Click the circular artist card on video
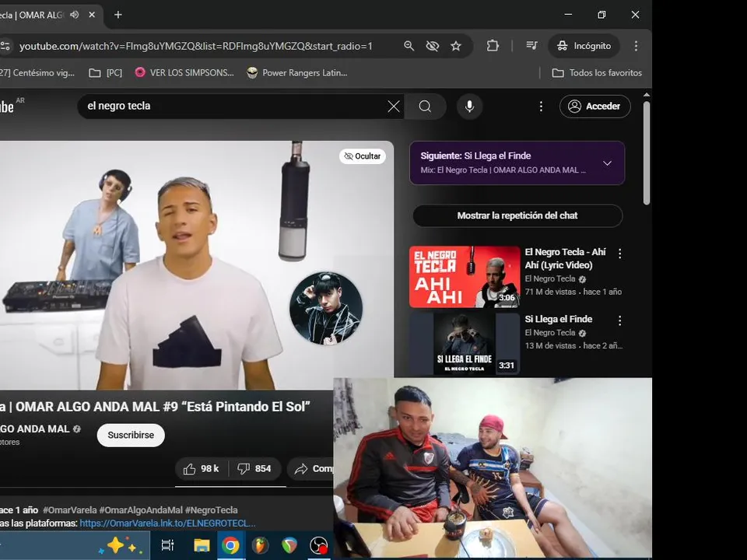Image resolution: width=747 pixels, height=560 pixels. click(326, 308)
